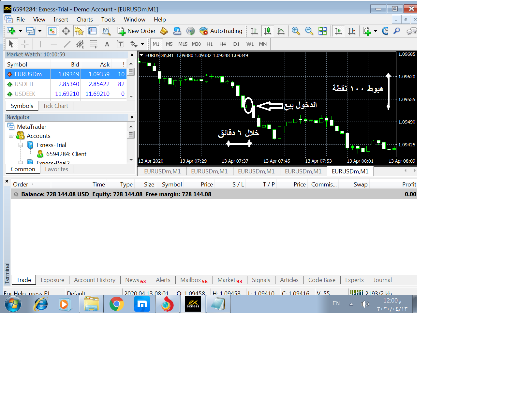The height and width of the screenshot is (399, 532).
Task: Open Strategy Tester magnifier icon
Action: tap(106, 31)
